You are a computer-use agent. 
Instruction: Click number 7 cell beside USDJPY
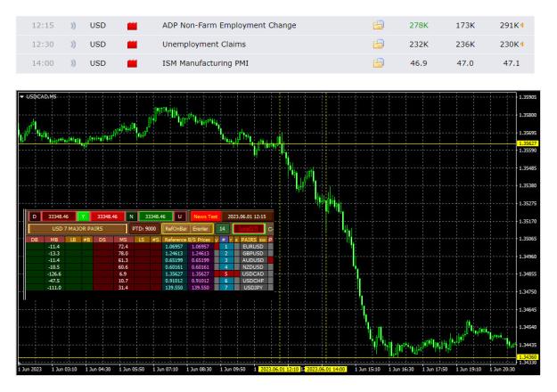click(x=226, y=288)
